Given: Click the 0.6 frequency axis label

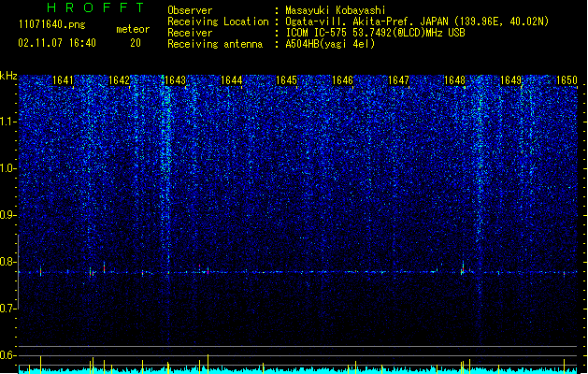Looking at the screenshot, I should pyautogui.click(x=7, y=355).
